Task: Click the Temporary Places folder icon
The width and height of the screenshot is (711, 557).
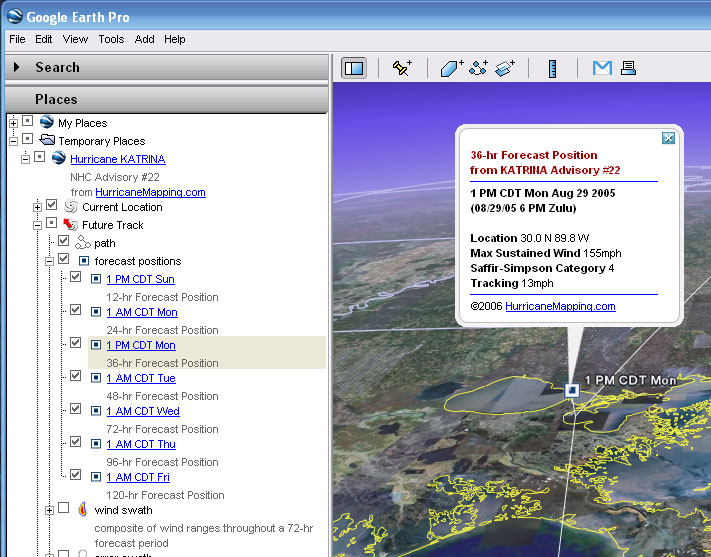Action: click(47, 139)
